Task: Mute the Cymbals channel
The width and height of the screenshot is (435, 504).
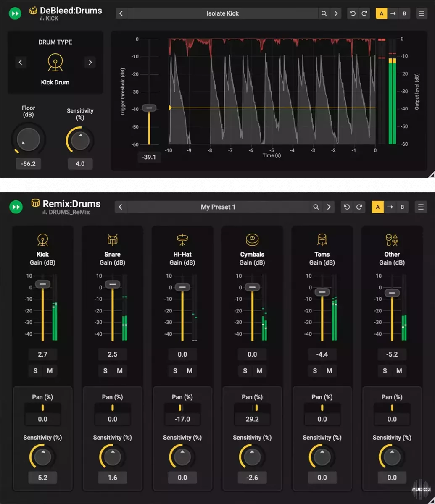Action: (x=259, y=371)
